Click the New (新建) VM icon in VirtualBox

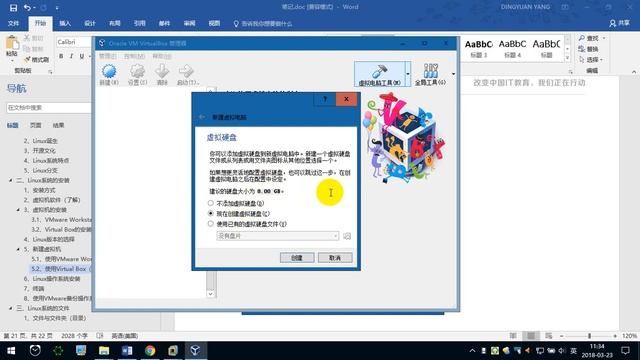click(x=109, y=71)
